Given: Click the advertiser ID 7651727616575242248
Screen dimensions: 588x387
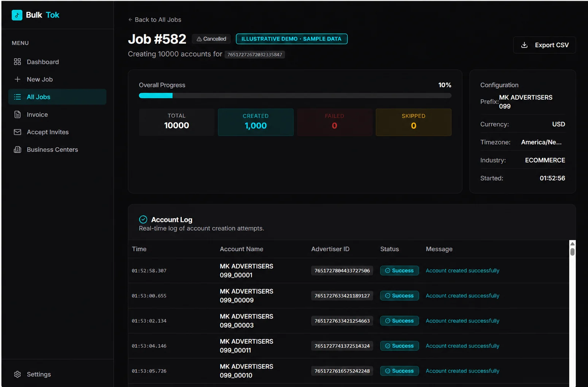Looking at the screenshot, I should [x=342, y=371].
